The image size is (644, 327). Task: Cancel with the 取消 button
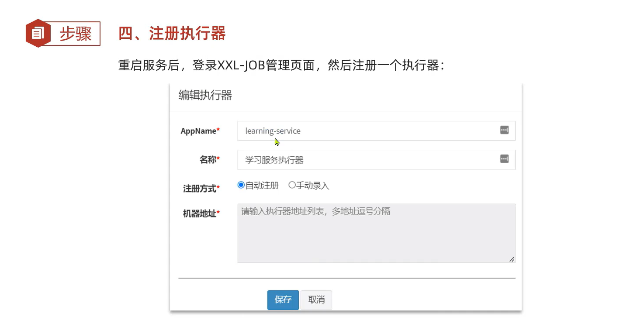tap(316, 300)
